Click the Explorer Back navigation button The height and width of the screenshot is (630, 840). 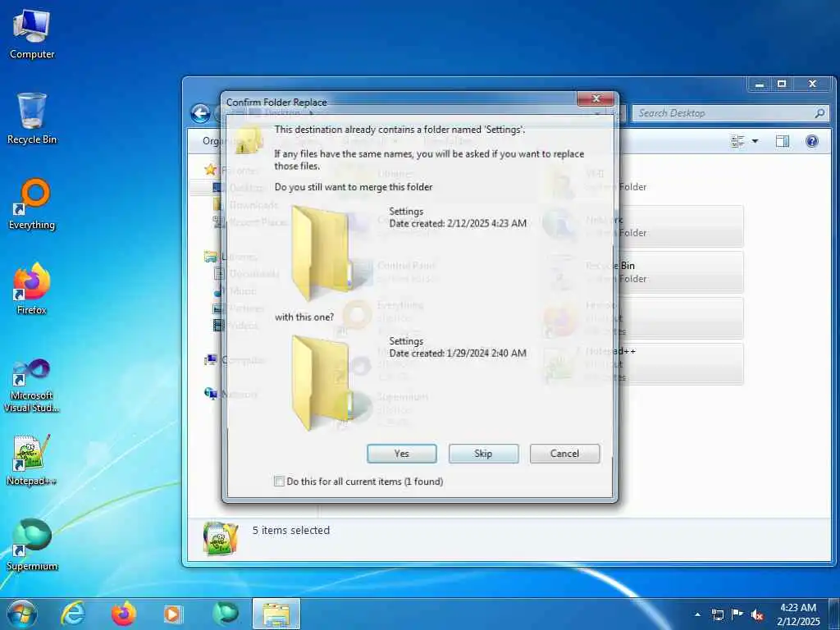(x=200, y=113)
